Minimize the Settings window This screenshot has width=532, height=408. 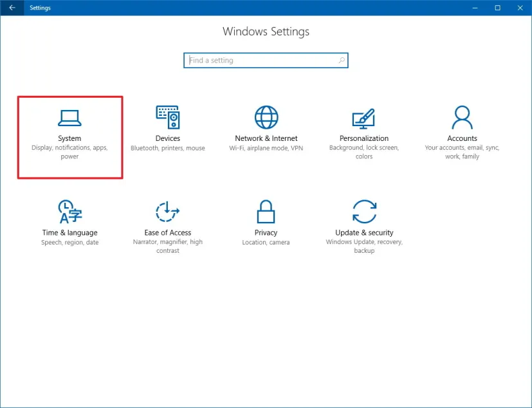click(475, 8)
